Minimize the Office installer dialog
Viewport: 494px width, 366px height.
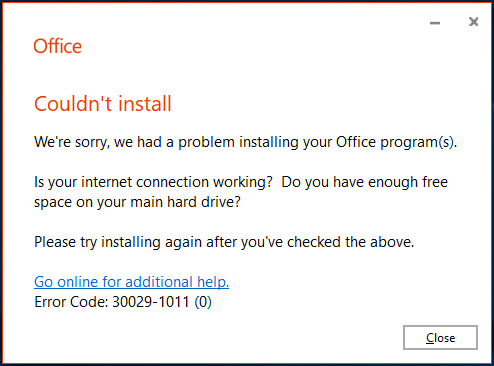[435, 23]
